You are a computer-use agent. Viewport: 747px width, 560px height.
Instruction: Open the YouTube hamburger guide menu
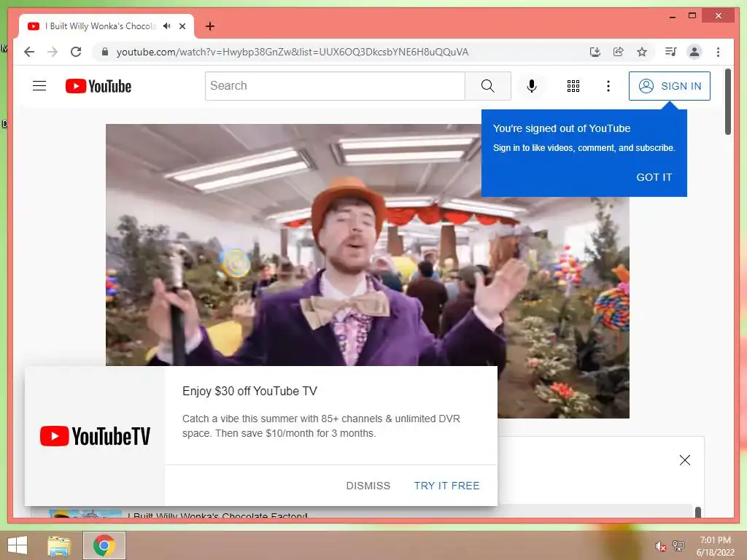coord(39,86)
